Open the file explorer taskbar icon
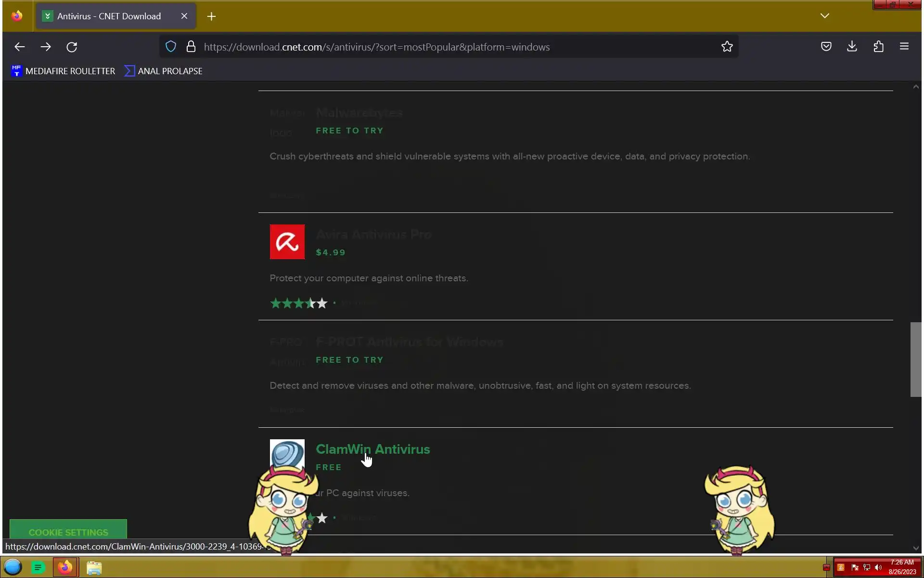This screenshot has height=578, width=924. [x=94, y=567]
